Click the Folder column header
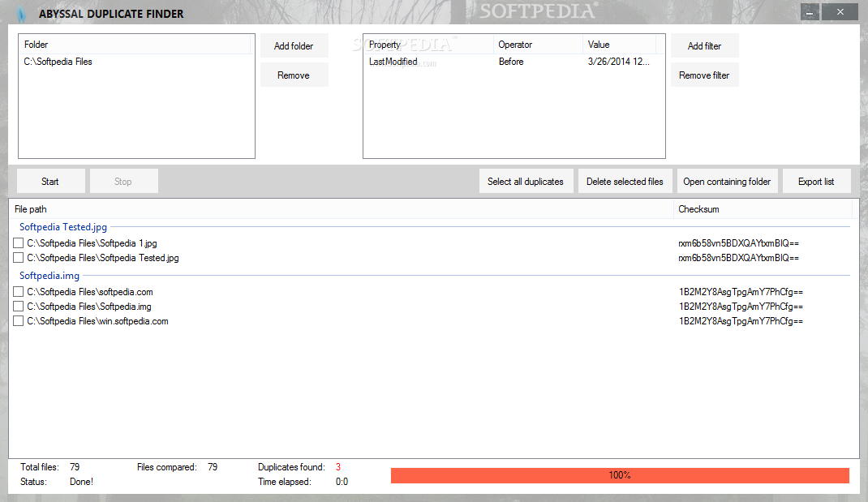This screenshot has height=502, width=868. 135,45
